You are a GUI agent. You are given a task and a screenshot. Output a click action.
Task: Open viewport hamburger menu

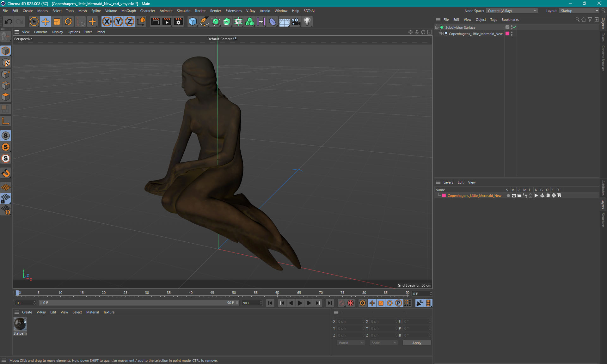click(x=17, y=32)
